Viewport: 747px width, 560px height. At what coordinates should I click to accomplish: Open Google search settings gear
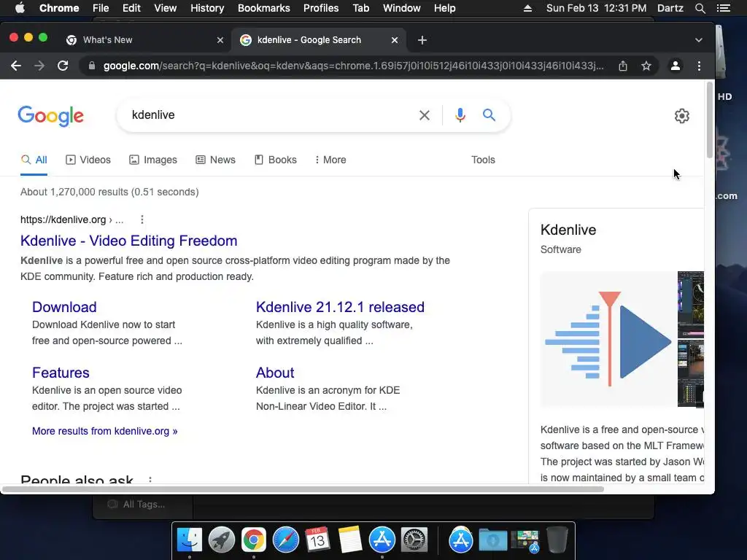pos(682,116)
